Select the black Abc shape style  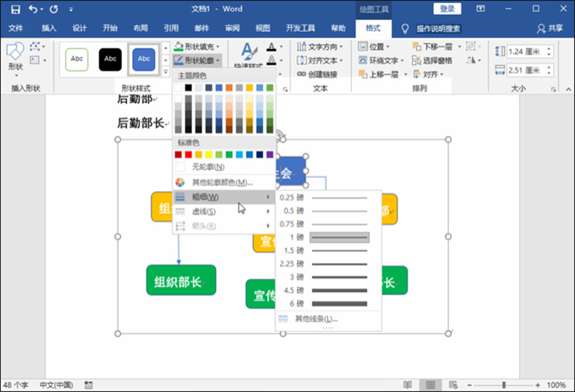pos(111,60)
